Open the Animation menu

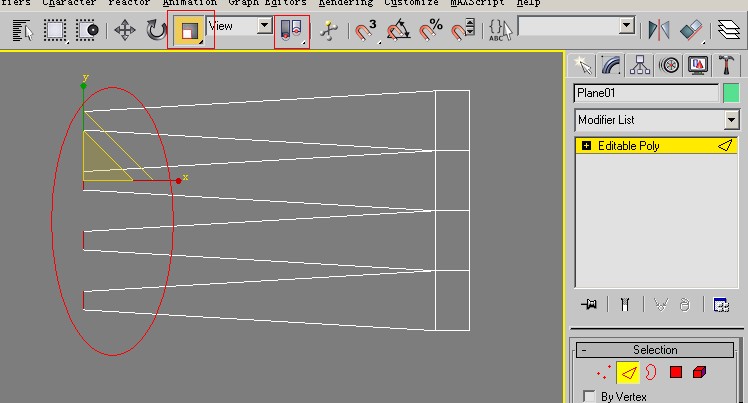click(x=189, y=3)
